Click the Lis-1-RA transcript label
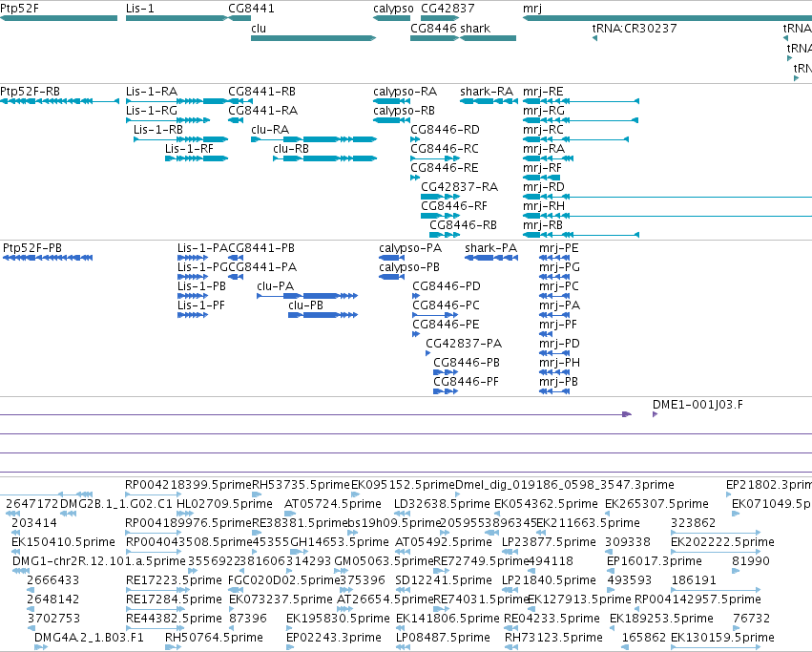The image size is (812, 652). point(151,92)
